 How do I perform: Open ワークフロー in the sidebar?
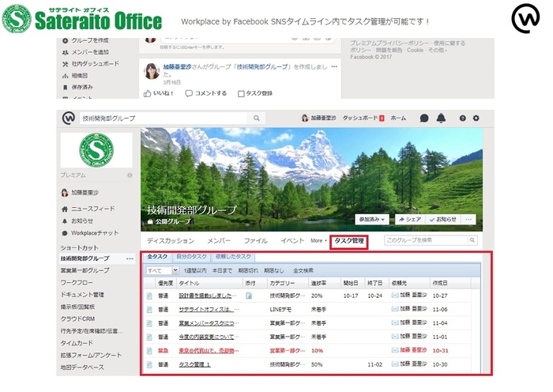pyautogui.click(x=77, y=283)
